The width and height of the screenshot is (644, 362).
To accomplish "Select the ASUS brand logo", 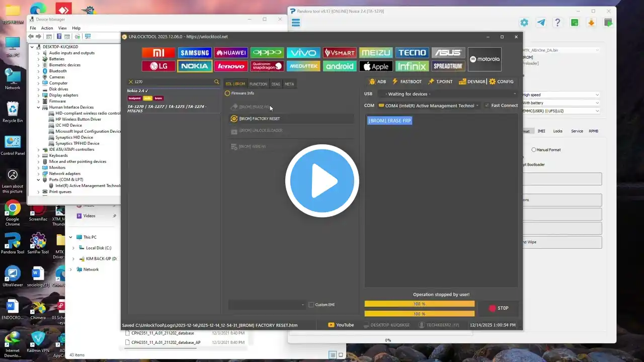I will (x=448, y=53).
